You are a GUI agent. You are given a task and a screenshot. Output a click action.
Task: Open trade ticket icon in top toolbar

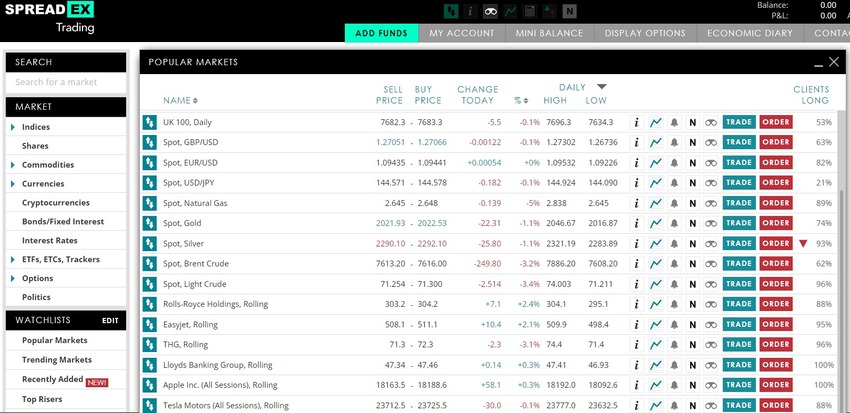tap(451, 11)
